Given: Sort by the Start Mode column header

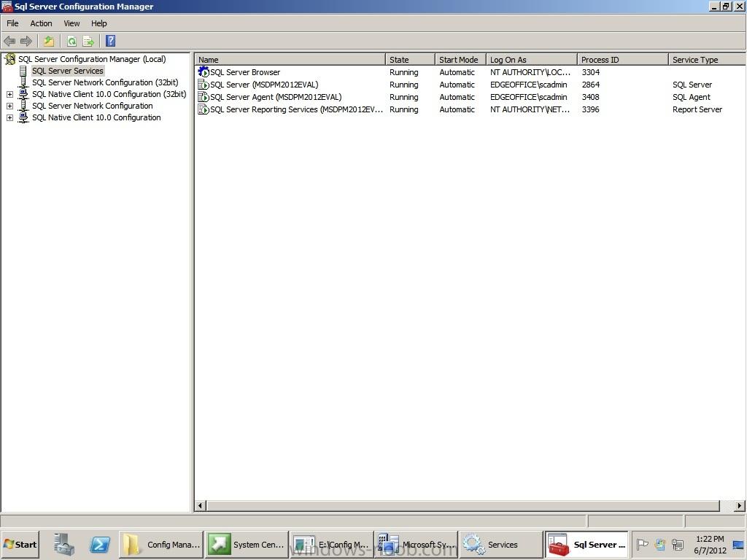Looking at the screenshot, I should click(460, 60).
